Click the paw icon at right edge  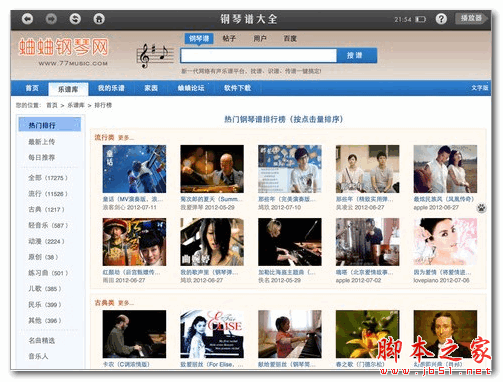click(481, 208)
